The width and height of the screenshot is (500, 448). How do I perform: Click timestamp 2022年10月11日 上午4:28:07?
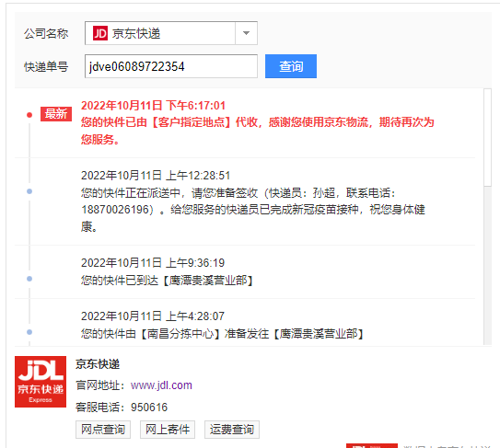153,316
